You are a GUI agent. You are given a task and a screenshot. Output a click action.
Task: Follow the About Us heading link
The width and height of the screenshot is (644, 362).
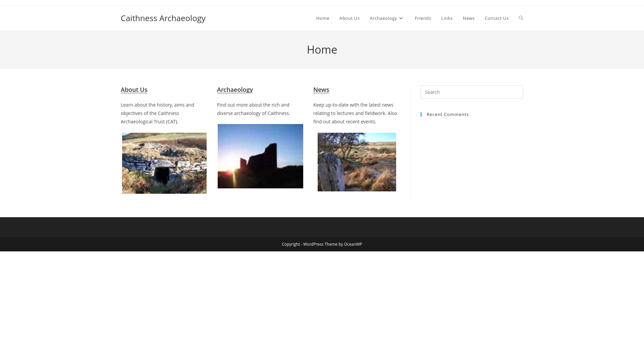134,89
